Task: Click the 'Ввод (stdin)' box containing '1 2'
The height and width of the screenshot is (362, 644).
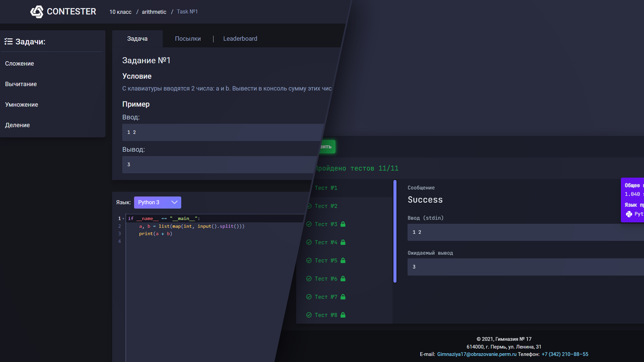Action: [526, 232]
